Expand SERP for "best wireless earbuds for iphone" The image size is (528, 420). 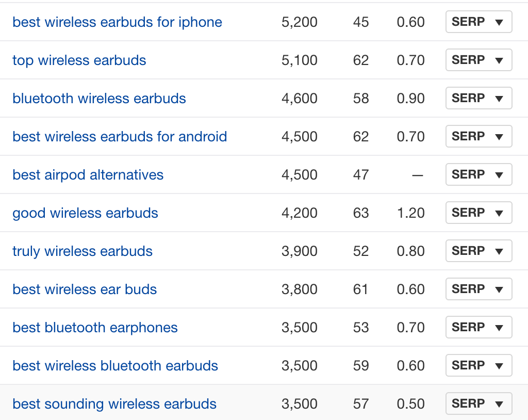coord(478,22)
